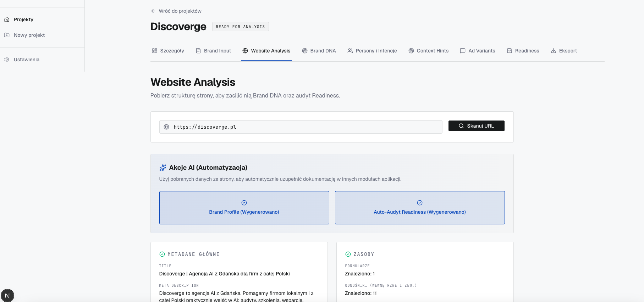The image size is (644, 302).
Task: Switch to the Brand Input tab
Action: [x=213, y=51]
